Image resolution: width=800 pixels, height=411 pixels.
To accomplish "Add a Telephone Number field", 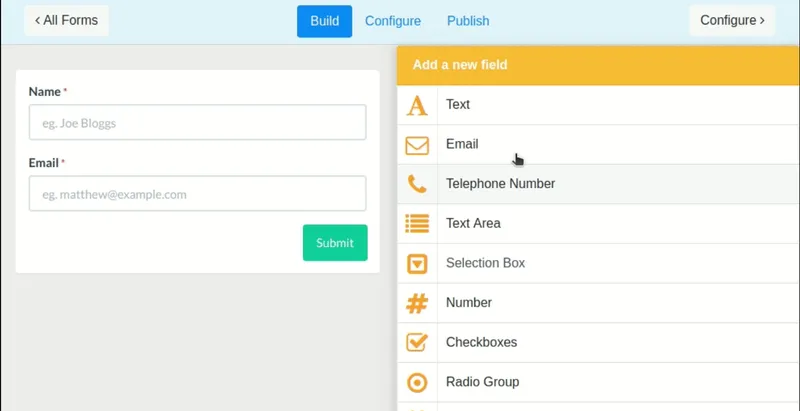I will [x=598, y=184].
